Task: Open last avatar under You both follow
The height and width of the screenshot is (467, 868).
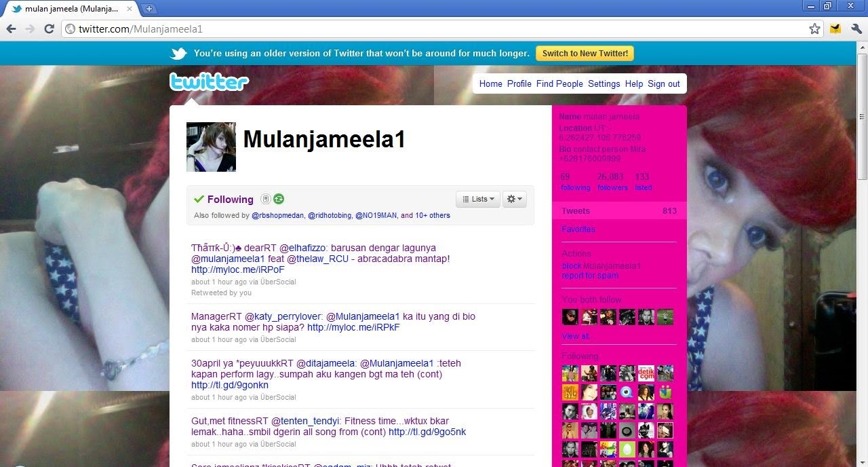Action: click(665, 317)
